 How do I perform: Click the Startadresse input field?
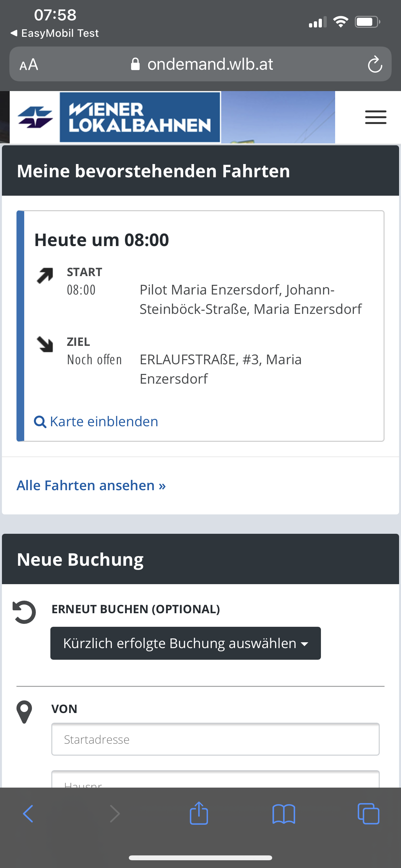216,739
